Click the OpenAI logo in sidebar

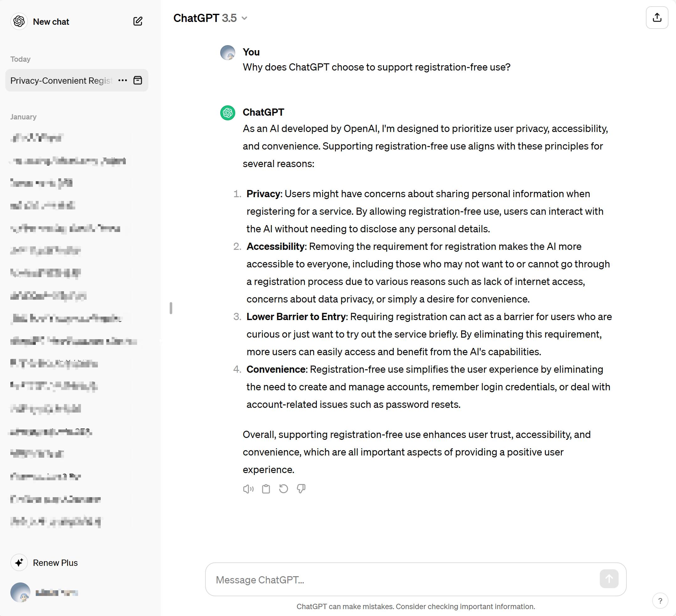coord(19,21)
